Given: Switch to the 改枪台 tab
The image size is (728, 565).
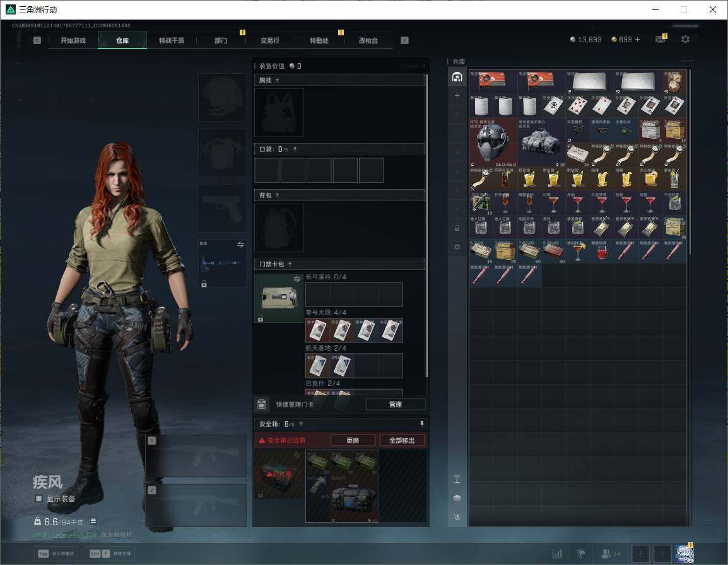Looking at the screenshot, I should point(368,40).
